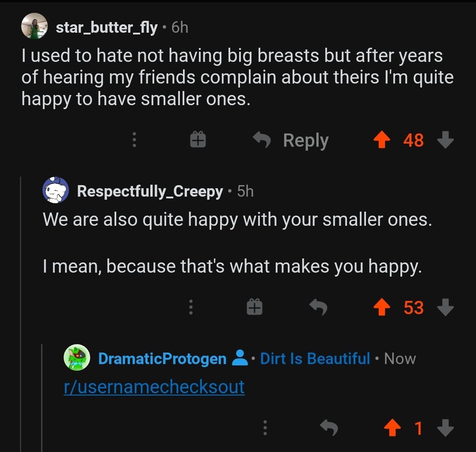Open the Respectfully_Creepy username
The image size is (476, 452).
[150, 191]
